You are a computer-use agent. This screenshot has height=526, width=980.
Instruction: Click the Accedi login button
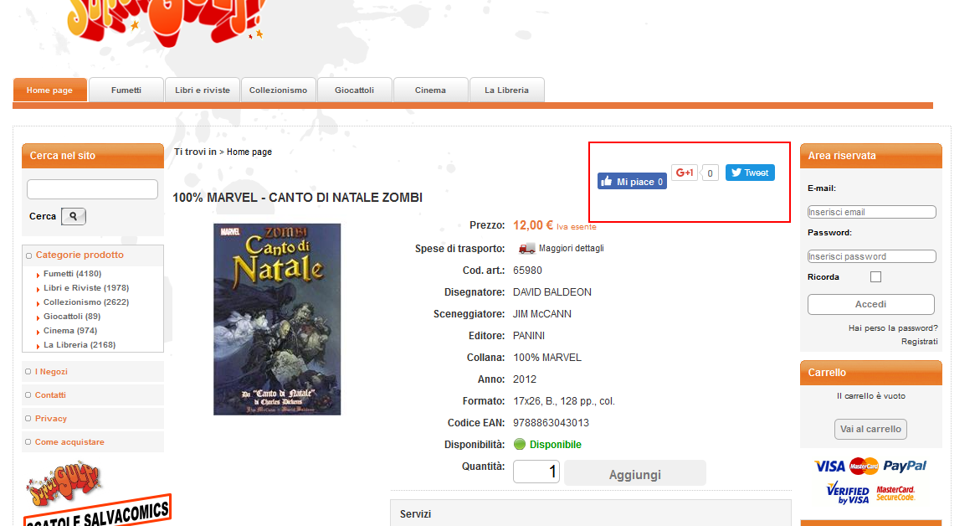tap(870, 305)
